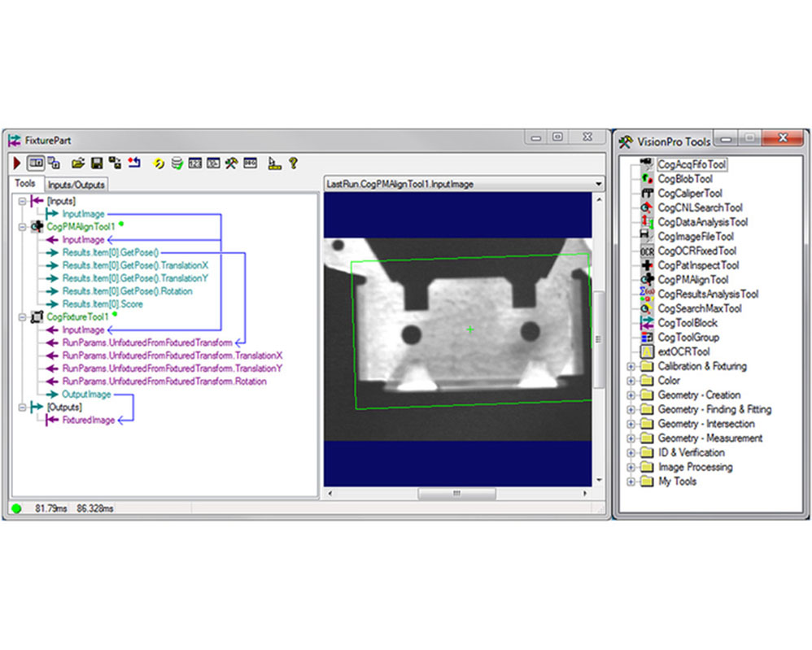The image size is (812, 650).
Task: Expand the Calibration & Fixturing folder
Action: pyautogui.click(x=631, y=367)
